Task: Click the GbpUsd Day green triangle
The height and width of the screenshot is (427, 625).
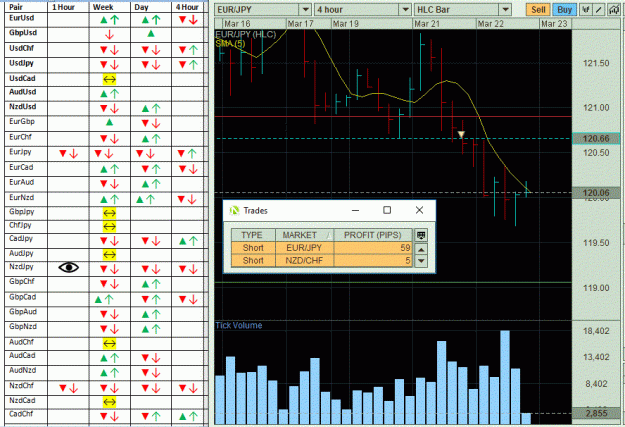Action: pos(151,34)
